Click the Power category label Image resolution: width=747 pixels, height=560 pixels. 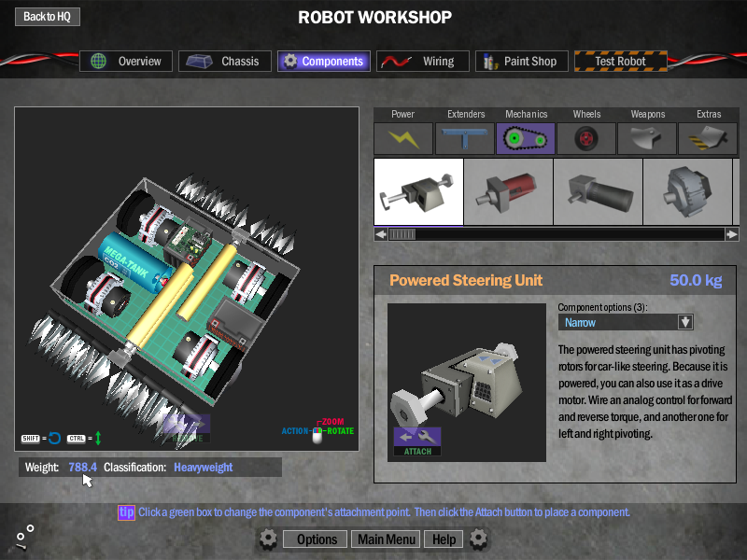[x=403, y=114]
